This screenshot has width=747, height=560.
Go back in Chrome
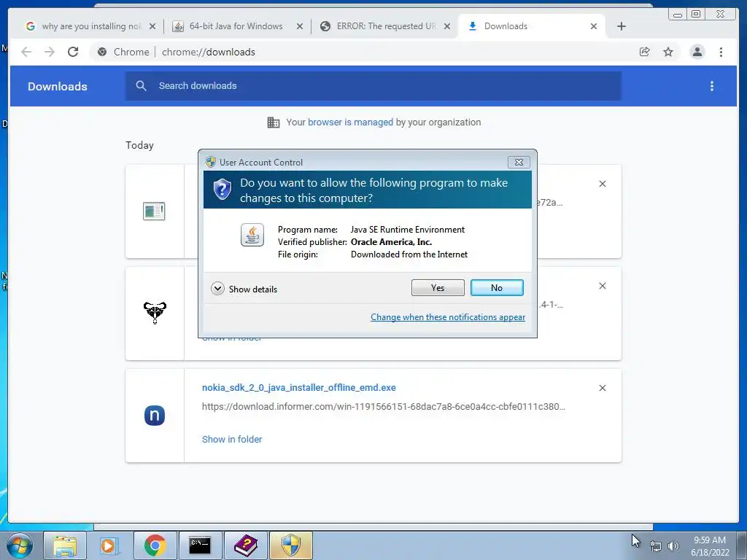click(x=26, y=52)
